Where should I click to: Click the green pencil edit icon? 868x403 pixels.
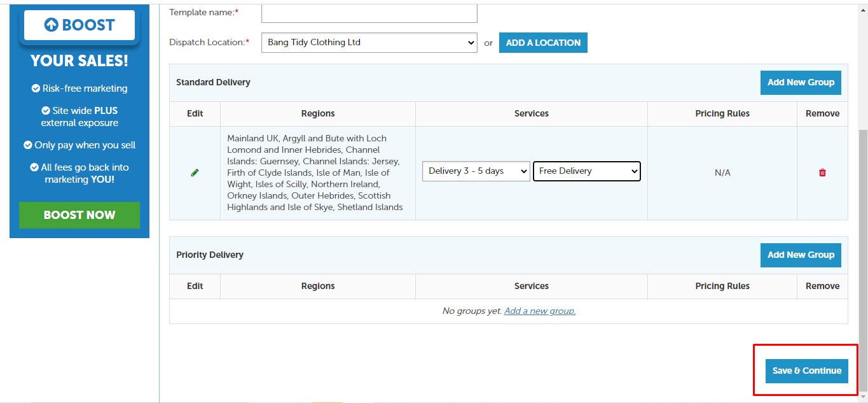[195, 173]
